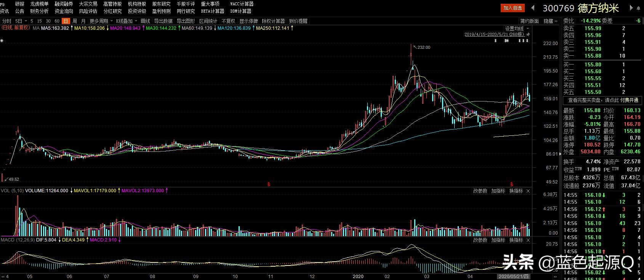The width and height of the screenshot is (644, 280).
Task: Open the 盈利预测 menu
Action: (x=162, y=11)
